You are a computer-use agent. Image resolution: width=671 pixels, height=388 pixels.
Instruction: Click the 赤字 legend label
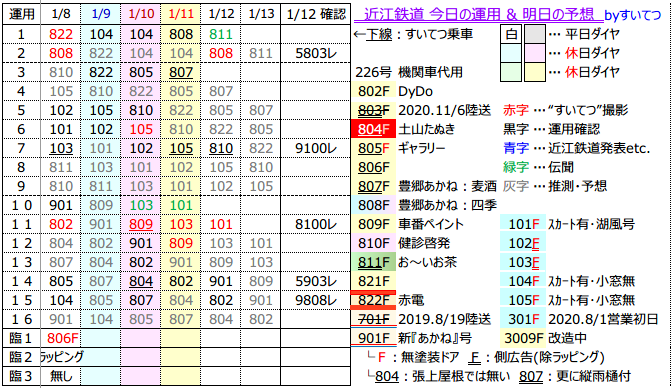click(x=516, y=110)
